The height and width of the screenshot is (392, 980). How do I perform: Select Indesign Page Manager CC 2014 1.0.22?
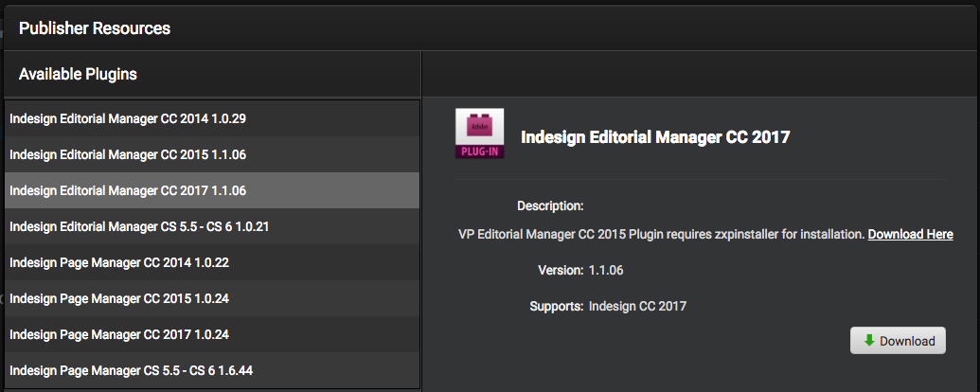tap(118, 262)
